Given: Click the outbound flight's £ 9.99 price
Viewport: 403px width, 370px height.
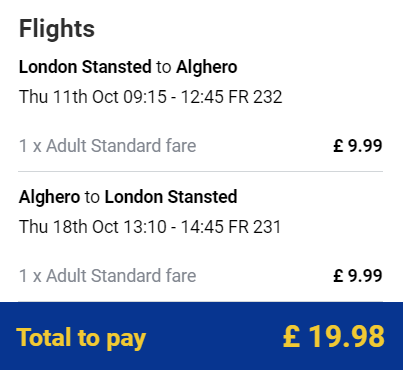Looking at the screenshot, I should (x=358, y=146).
